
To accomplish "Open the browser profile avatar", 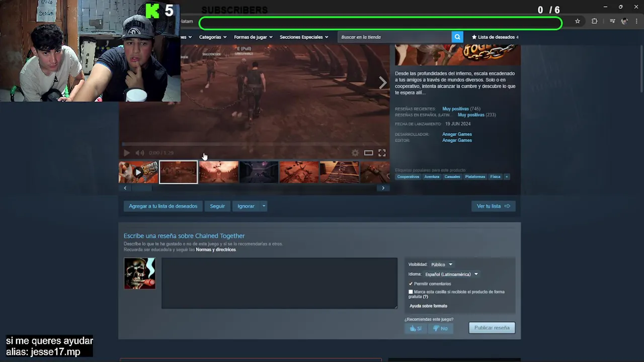I will pyautogui.click(x=624, y=21).
